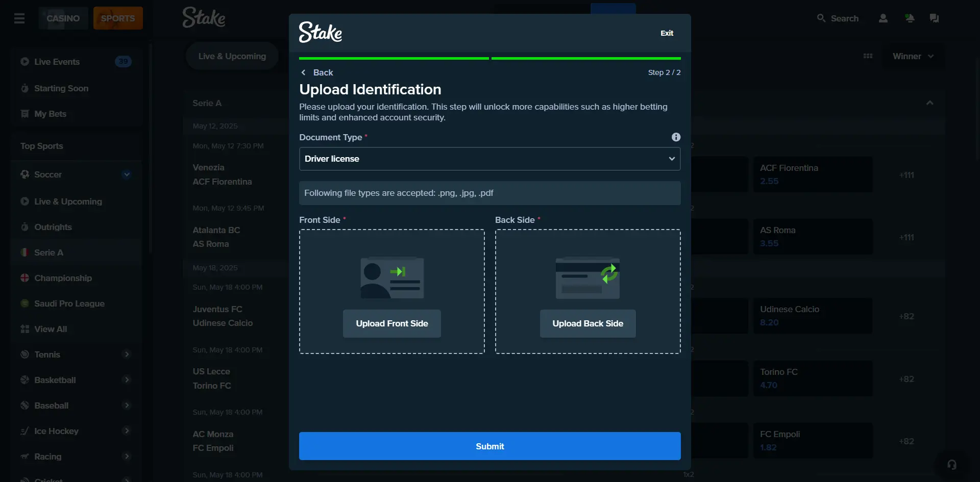Click the Tennis ball icon
Screen dimensions: 980x482
(24, 354)
